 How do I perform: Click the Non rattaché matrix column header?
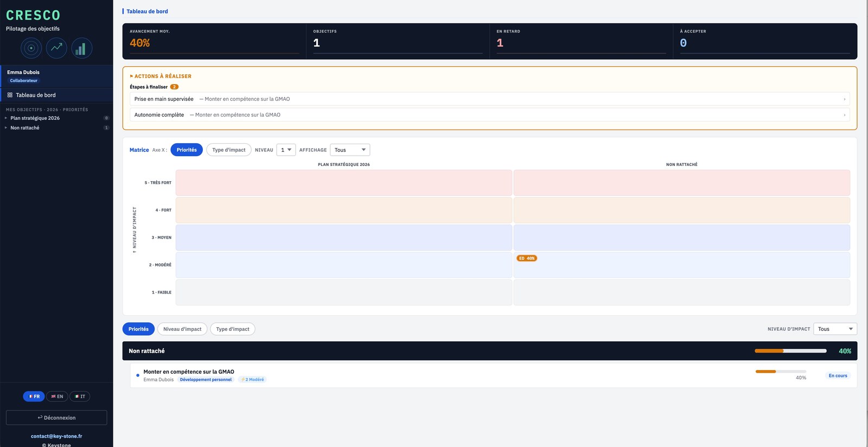tap(682, 164)
